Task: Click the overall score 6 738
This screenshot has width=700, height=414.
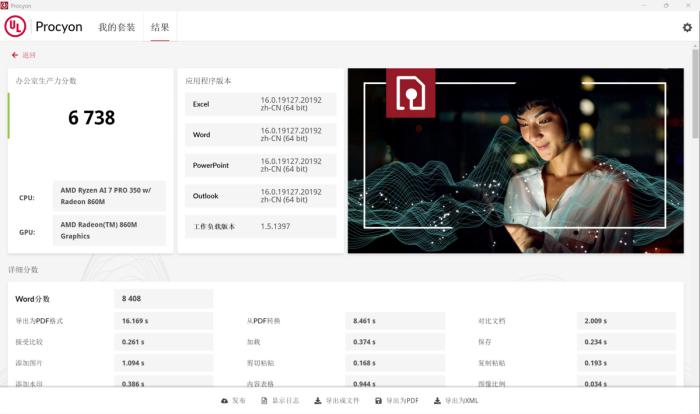Action: [x=92, y=118]
